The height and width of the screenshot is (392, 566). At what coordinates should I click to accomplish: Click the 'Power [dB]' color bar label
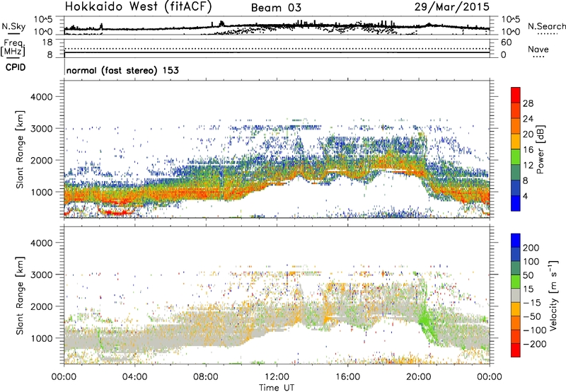[540, 149]
